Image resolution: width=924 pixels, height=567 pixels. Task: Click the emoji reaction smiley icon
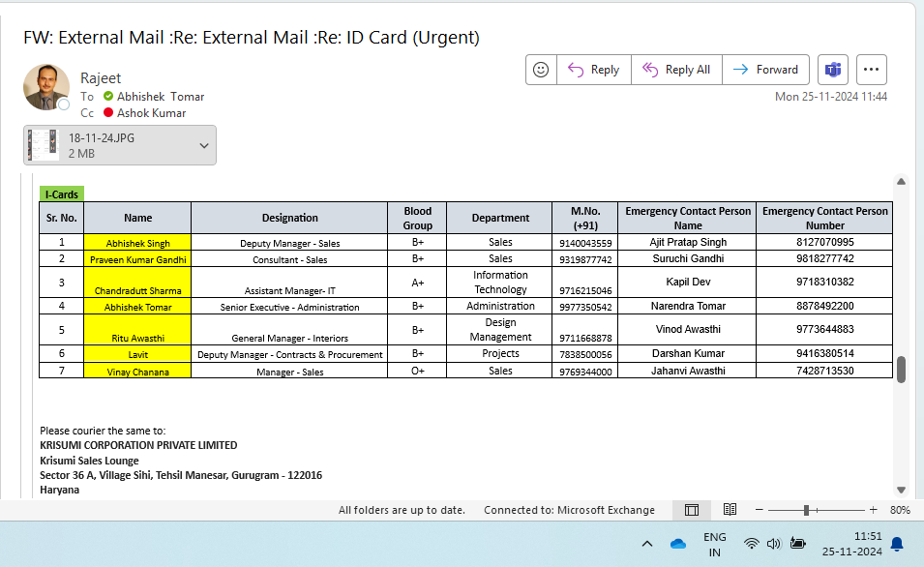coord(542,70)
